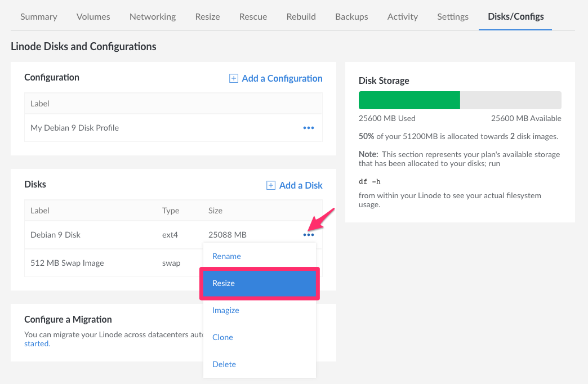The image size is (588, 384).
Task: Choose Clone in the disk menu
Action: (222, 337)
